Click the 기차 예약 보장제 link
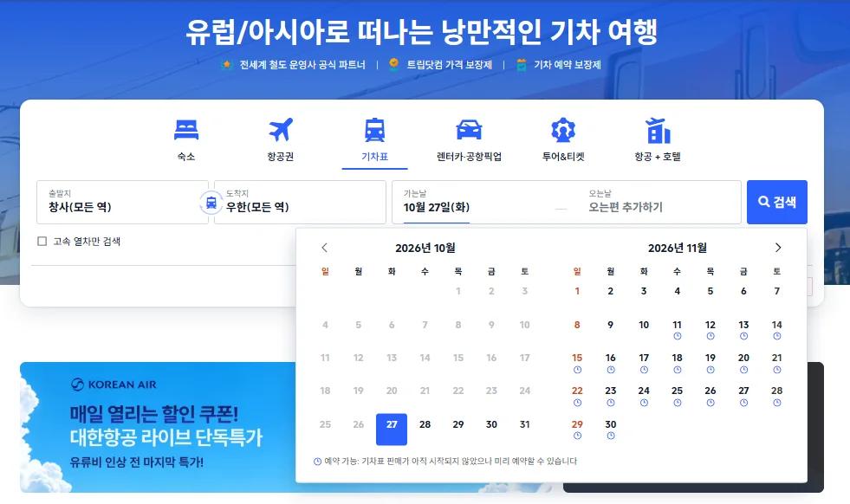 [x=567, y=65]
